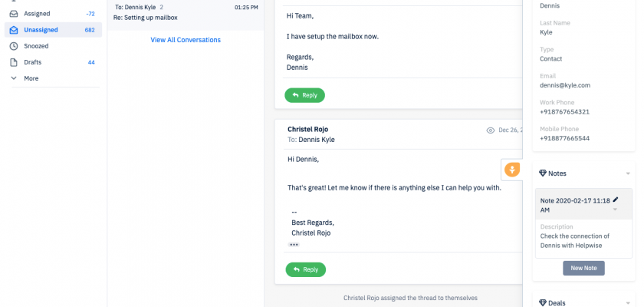The height and width of the screenshot is (307, 644).
Task: Show trimmed content with ellipsis button
Action: point(294,245)
